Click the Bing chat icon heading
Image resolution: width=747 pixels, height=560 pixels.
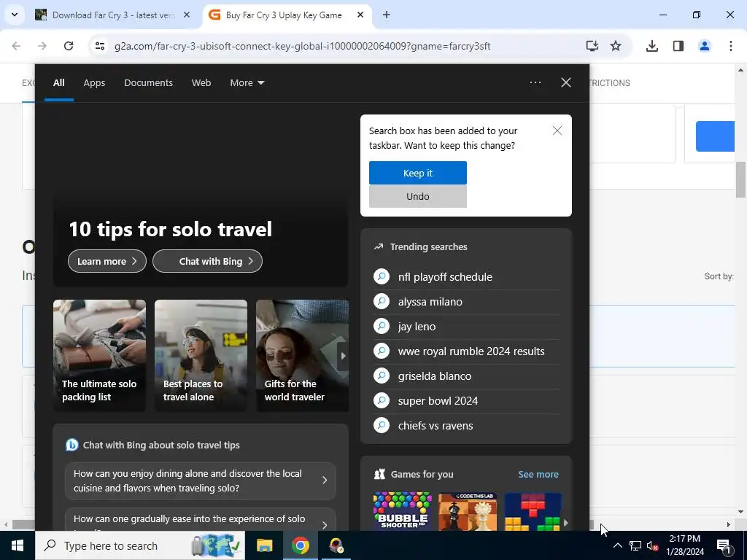click(x=72, y=445)
